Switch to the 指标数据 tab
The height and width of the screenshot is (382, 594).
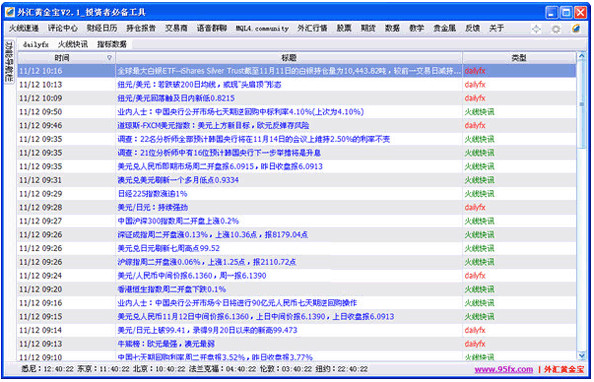112,44
